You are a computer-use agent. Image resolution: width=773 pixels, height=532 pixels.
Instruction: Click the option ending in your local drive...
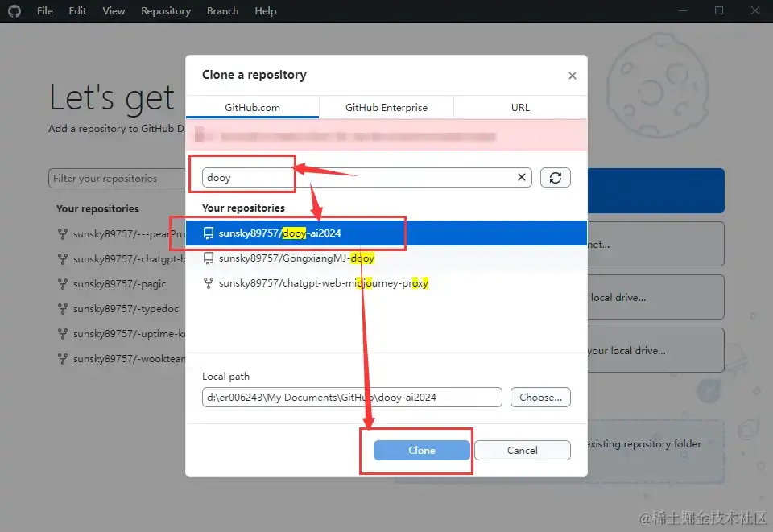tap(655, 350)
